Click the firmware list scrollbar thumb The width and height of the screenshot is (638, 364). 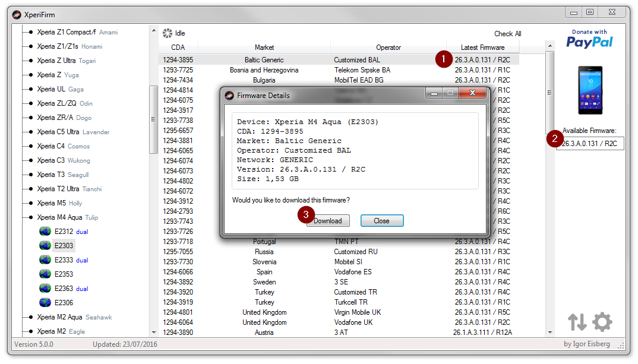(549, 92)
